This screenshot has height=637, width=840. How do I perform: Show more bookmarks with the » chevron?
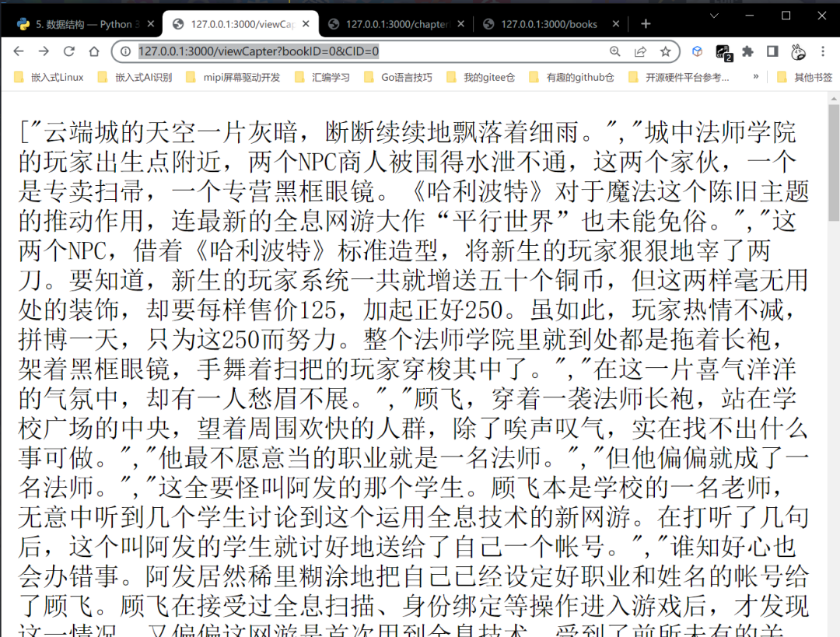(x=755, y=77)
